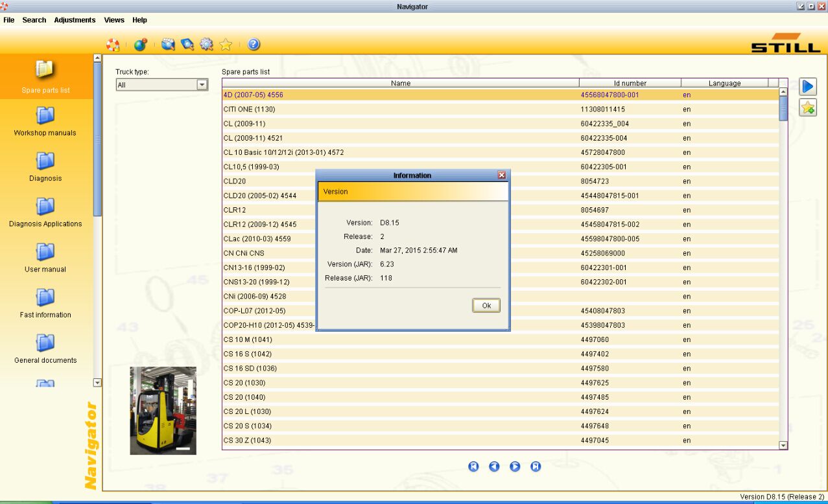Click the spare parts list scrollbar thumb
The width and height of the screenshot is (828, 504).
pyautogui.click(x=783, y=108)
